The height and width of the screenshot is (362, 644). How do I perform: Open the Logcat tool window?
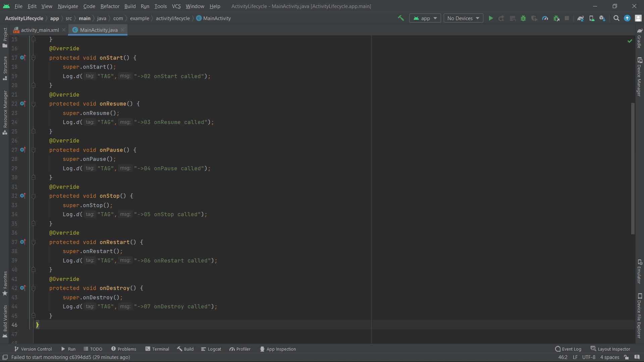[x=211, y=349]
